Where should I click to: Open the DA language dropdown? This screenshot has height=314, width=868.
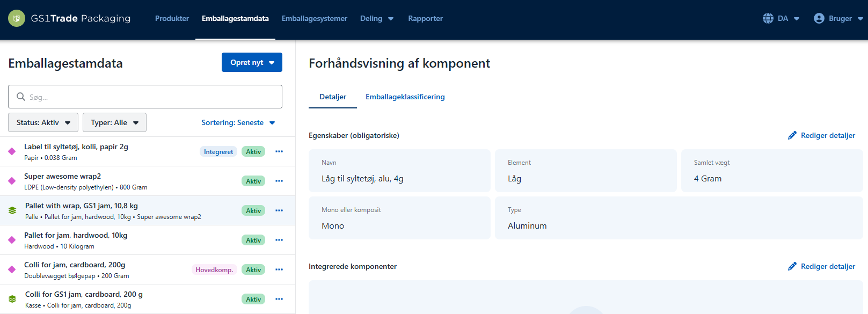pos(781,18)
